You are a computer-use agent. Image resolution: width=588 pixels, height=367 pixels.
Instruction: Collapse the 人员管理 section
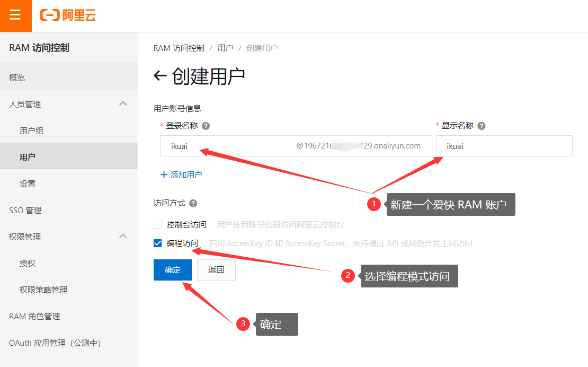(123, 103)
